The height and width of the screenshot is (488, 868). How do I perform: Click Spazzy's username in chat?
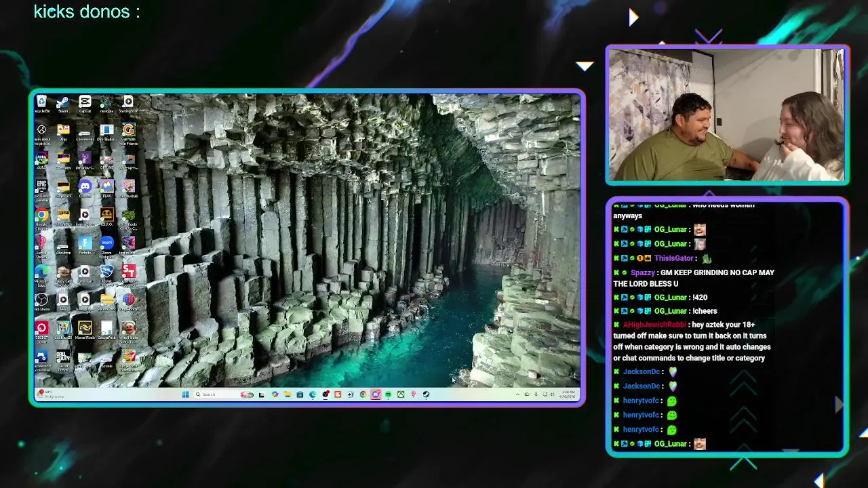point(642,272)
